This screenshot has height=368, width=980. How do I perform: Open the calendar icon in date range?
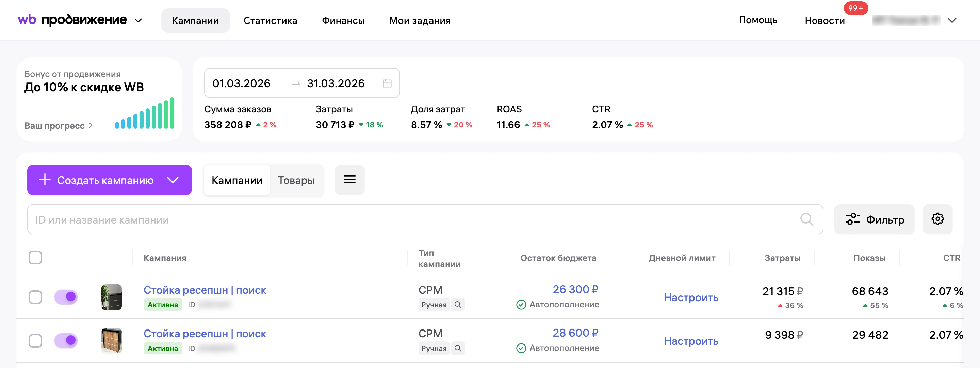[x=387, y=83]
